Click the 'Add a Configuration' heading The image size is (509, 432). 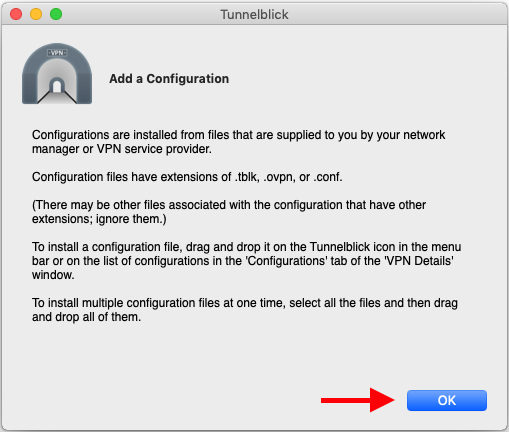[169, 79]
